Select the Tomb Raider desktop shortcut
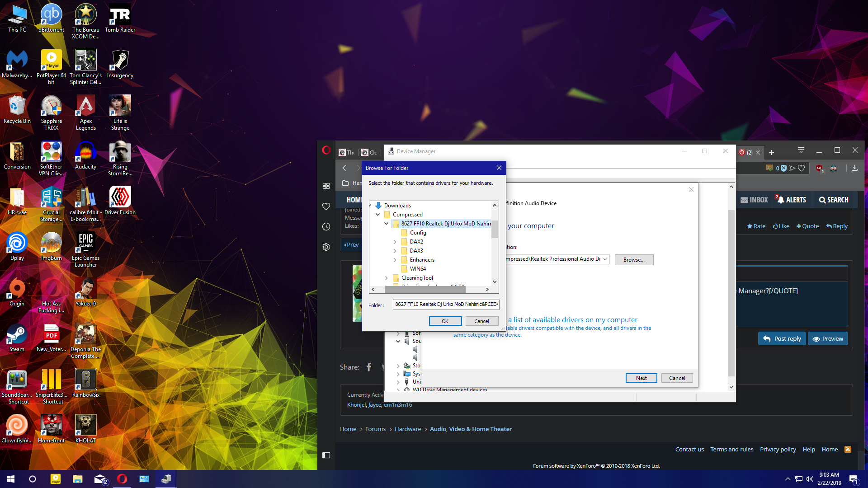The image size is (868, 488). (120, 18)
